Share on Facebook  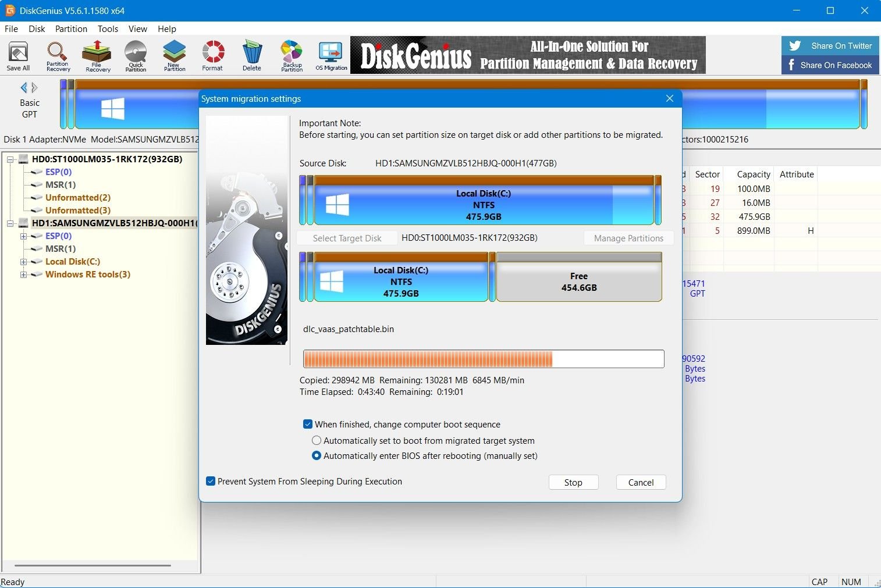pos(830,65)
